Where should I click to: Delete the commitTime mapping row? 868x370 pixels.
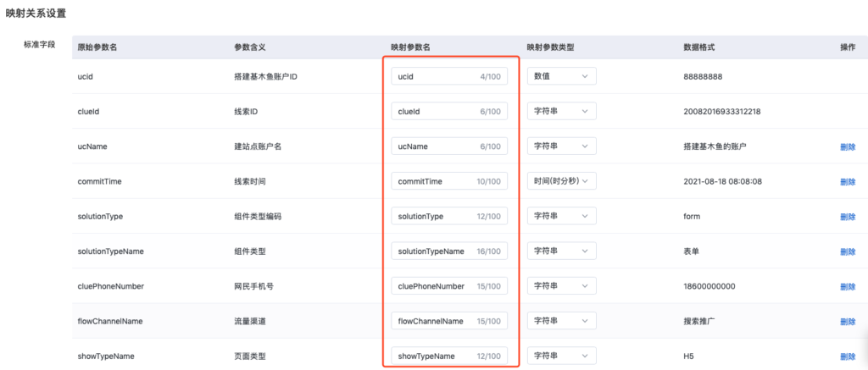click(847, 181)
